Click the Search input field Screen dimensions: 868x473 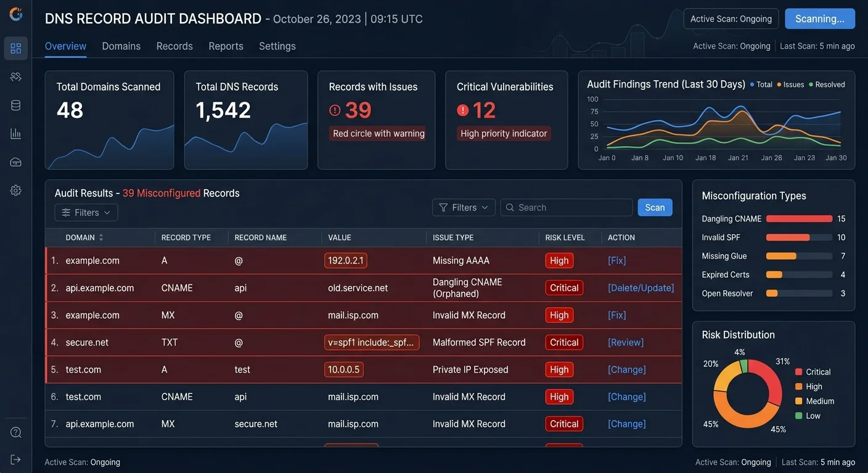pos(567,208)
